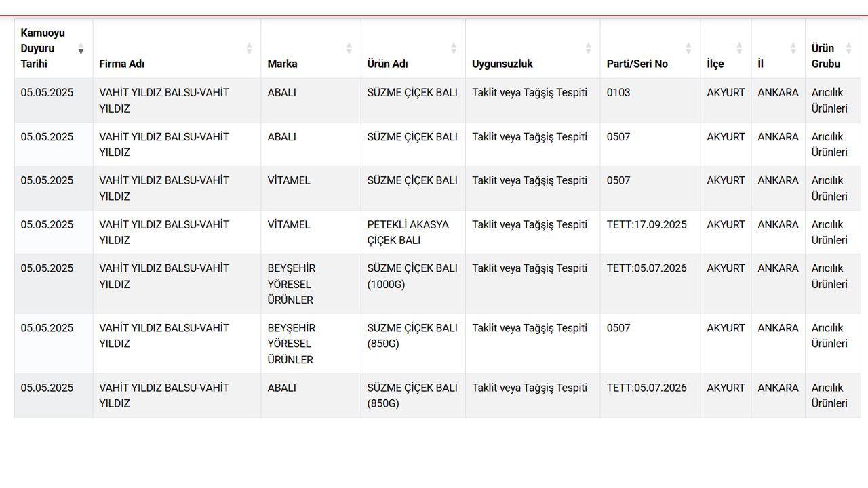868x488 pixels.
Task: Click sort arrows in Uygunsuzluk column
Action: coord(588,48)
